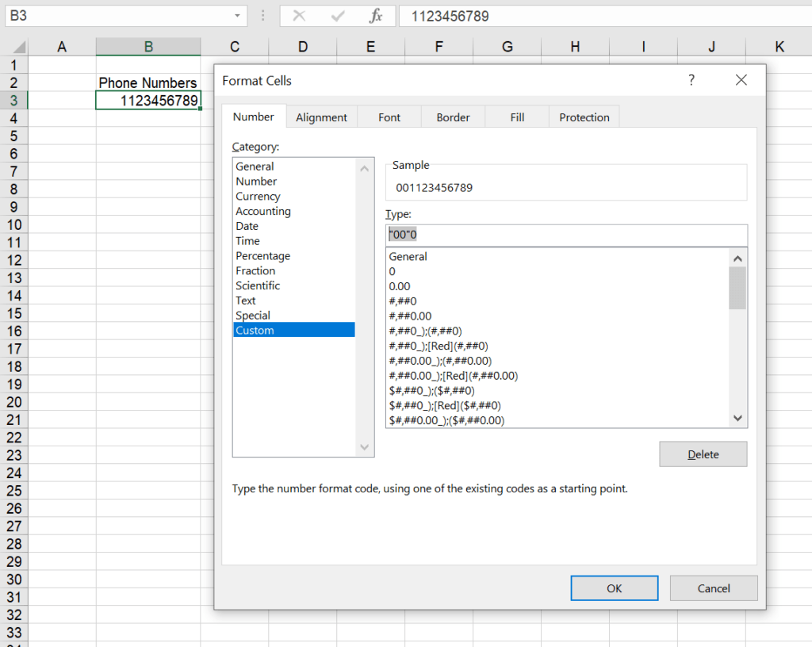
Task: Select row 3 header
Action: point(14,101)
